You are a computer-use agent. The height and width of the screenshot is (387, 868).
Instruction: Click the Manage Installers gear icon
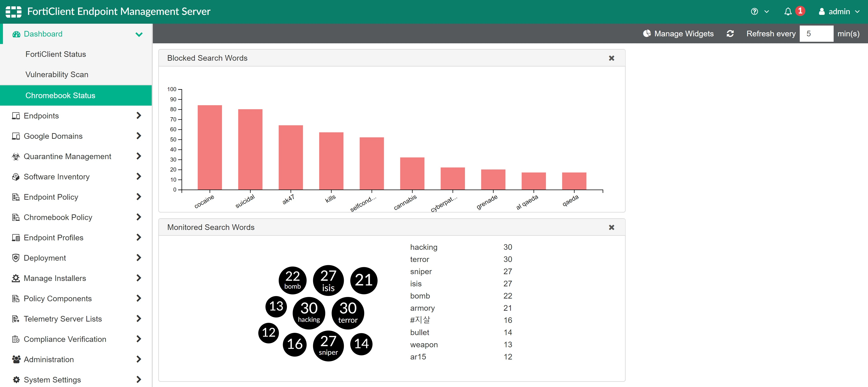click(16, 278)
